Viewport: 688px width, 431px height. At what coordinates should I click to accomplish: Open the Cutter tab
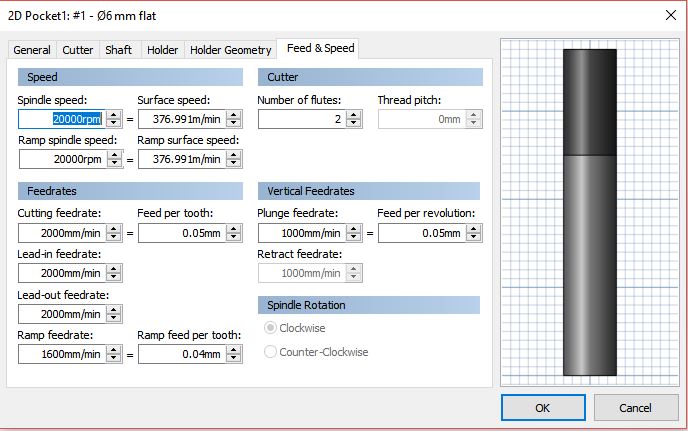(78, 50)
